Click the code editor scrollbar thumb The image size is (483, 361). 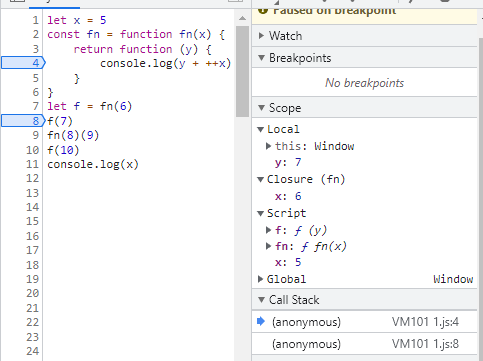(x=242, y=71)
